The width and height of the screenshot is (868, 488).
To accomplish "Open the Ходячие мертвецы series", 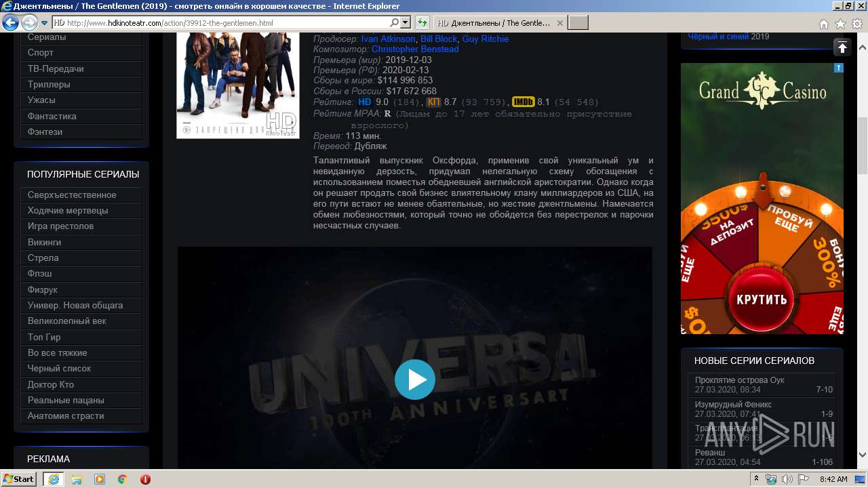I will [81, 210].
